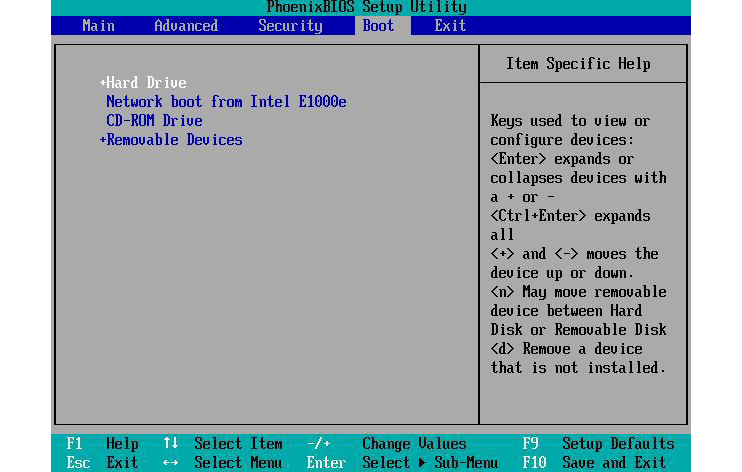Select the Removable Devices boot entry
This screenshot has width=742, height=472.
tap(174, 139)
